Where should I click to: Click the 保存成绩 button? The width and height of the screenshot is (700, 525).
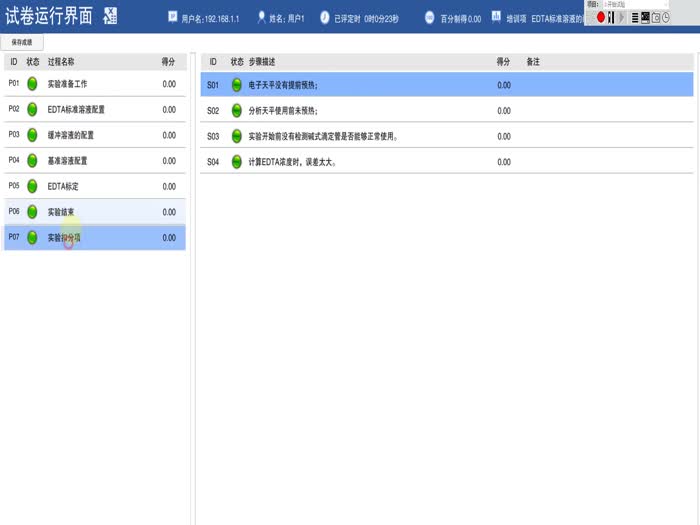[x=22, y=43]
